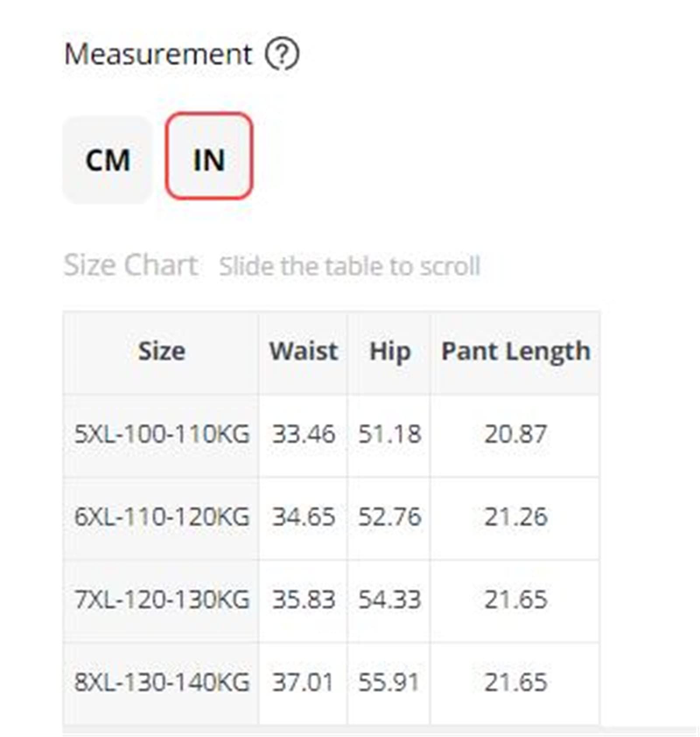Click the 37.01 waist value
The height and width of the screenshot is (737, 700).
click(x=303, y=682)
